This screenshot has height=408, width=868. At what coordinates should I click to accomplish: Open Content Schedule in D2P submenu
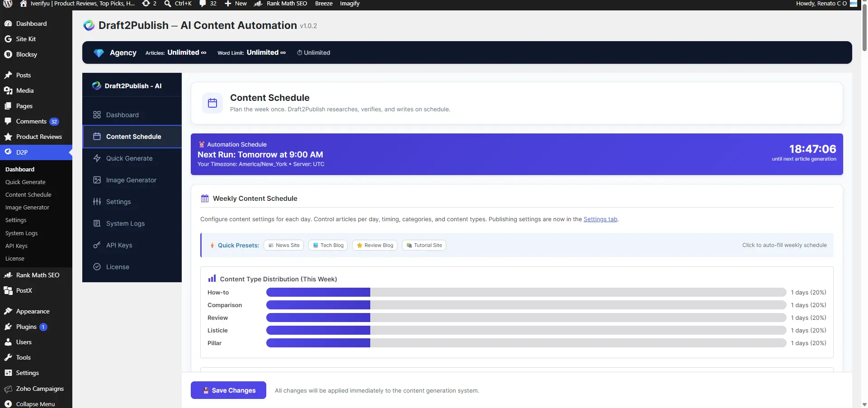[x=28, y=195]
